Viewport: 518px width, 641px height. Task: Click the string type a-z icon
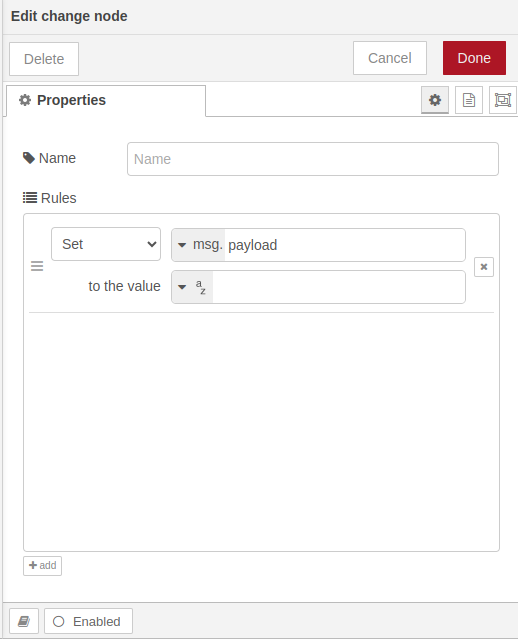[200, 287]
